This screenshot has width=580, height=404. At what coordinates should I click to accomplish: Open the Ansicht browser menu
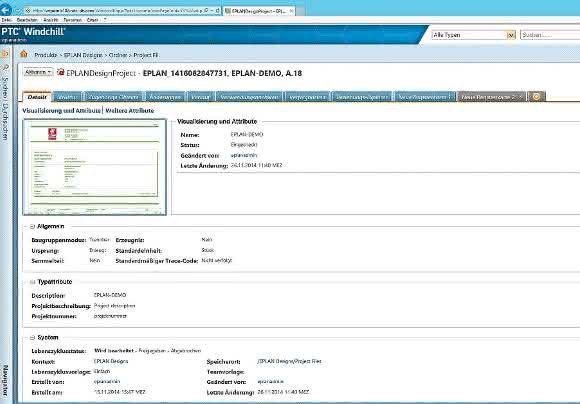click(51, 20)
